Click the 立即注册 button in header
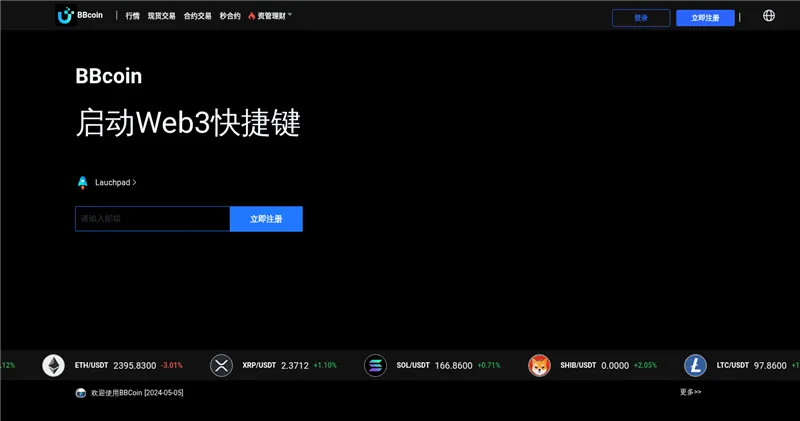 (705, 18)
